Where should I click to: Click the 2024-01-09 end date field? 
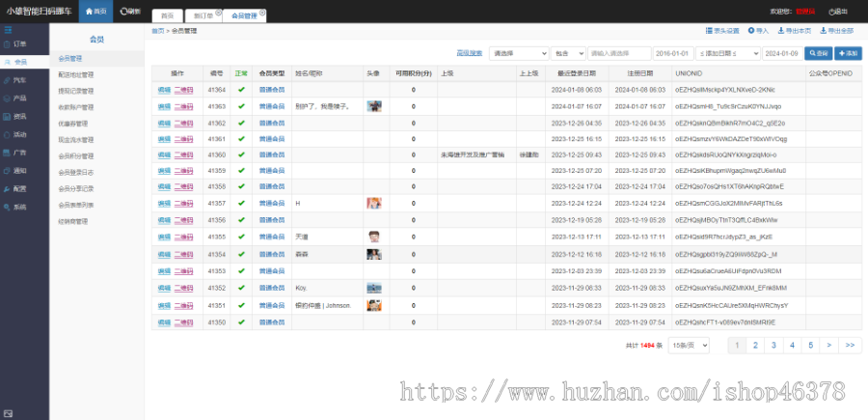pos(782,53)
